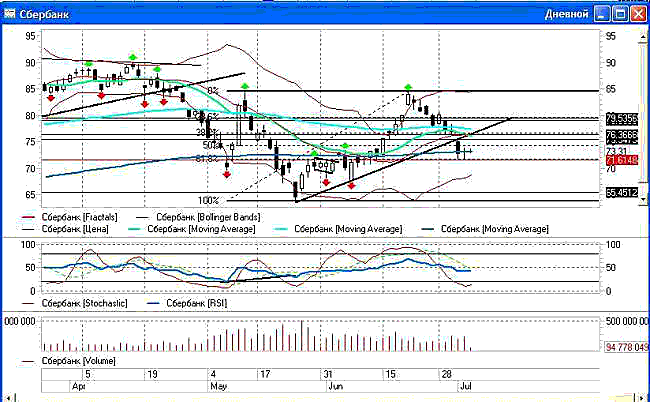The height and width of the screenshot is (402, 650).
Task: Click the 73.31 price value
Action: (616, 151)
